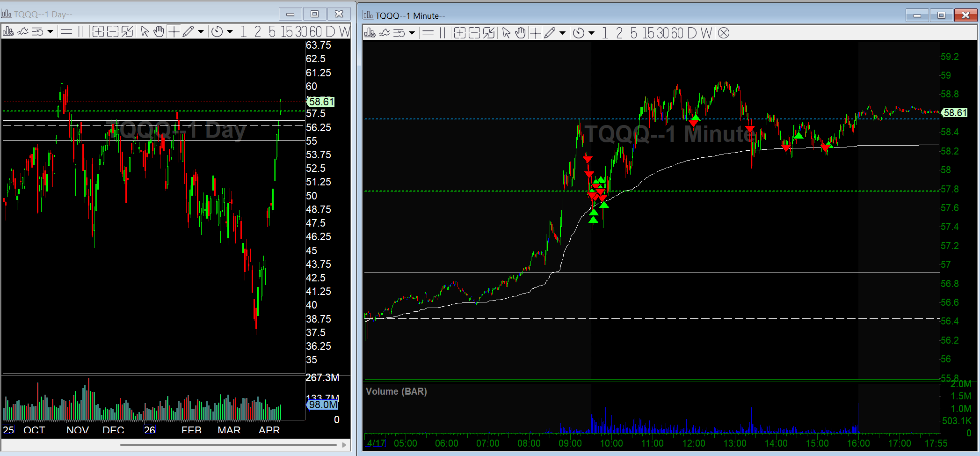The width and height of the screenshot is (980, 456).
Task: Toggle the crosshair tool in Day chart
Action: 174,32
